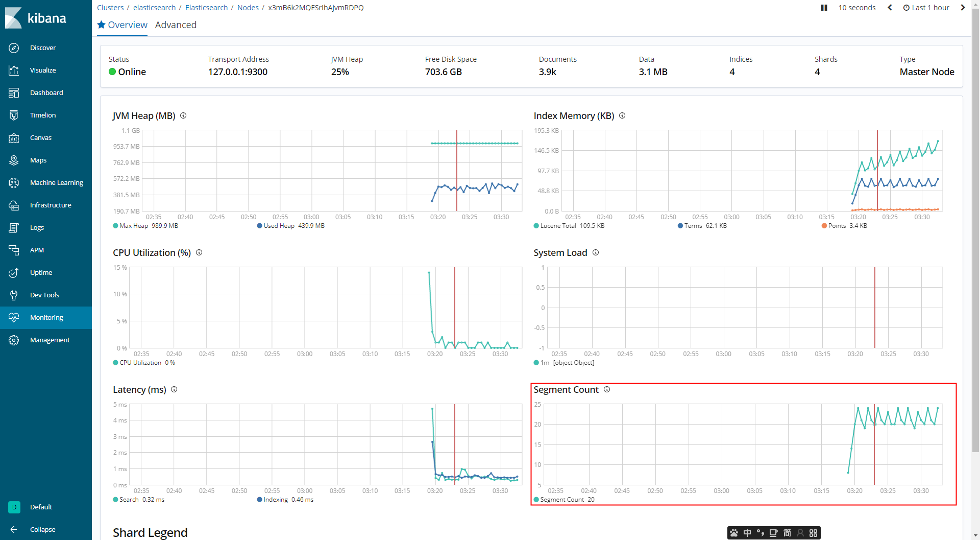
Task: Show info for Segment Count chart
Action: click(x=607, y=389)
